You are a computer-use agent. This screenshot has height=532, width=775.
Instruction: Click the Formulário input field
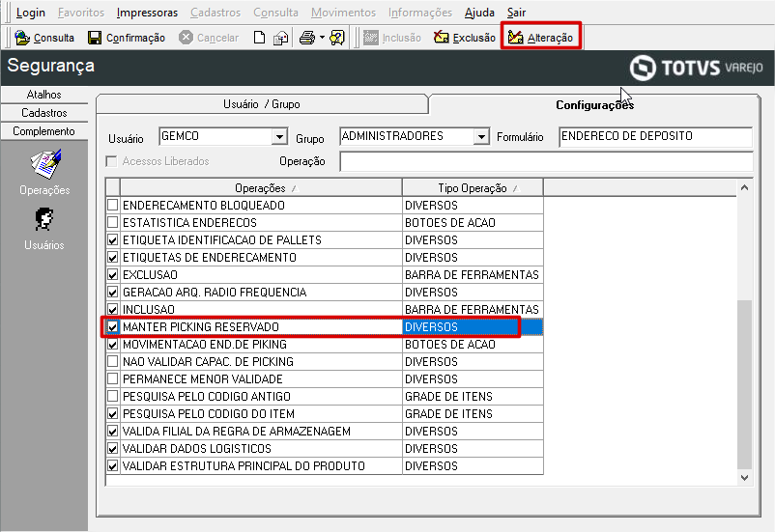coord(656,137)
